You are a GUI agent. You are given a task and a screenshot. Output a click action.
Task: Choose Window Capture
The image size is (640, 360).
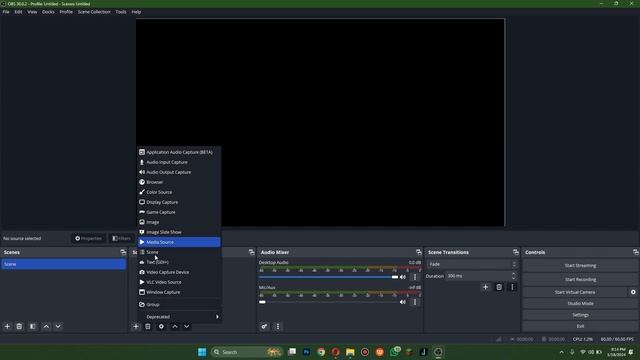click(180, 292)
